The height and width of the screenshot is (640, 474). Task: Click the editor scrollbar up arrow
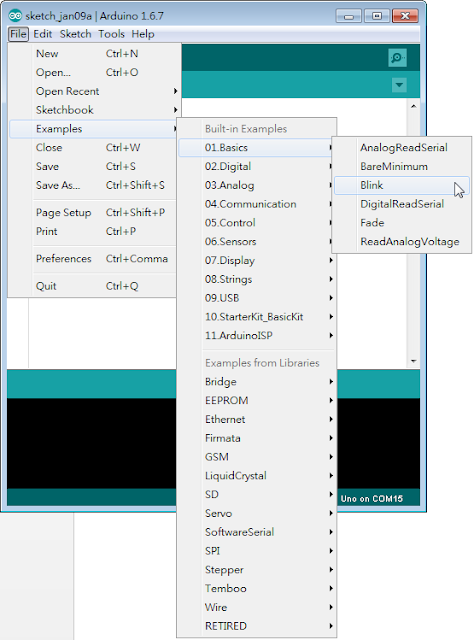click(x=413, y=106)
